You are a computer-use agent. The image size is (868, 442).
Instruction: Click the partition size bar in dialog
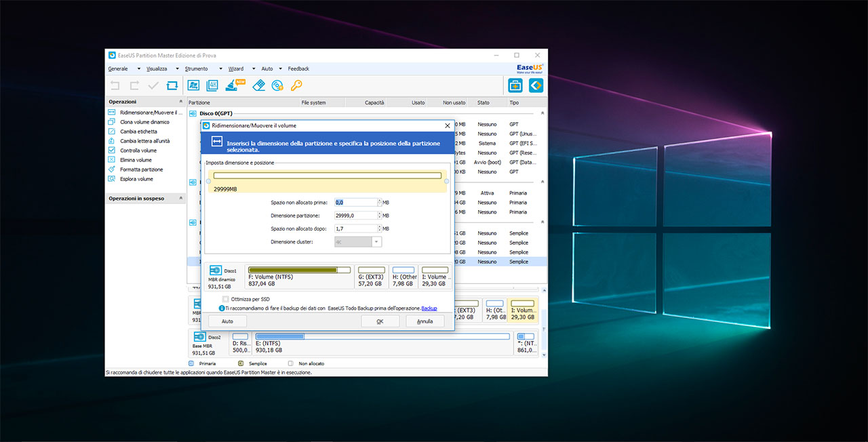(x=328, y=176)
